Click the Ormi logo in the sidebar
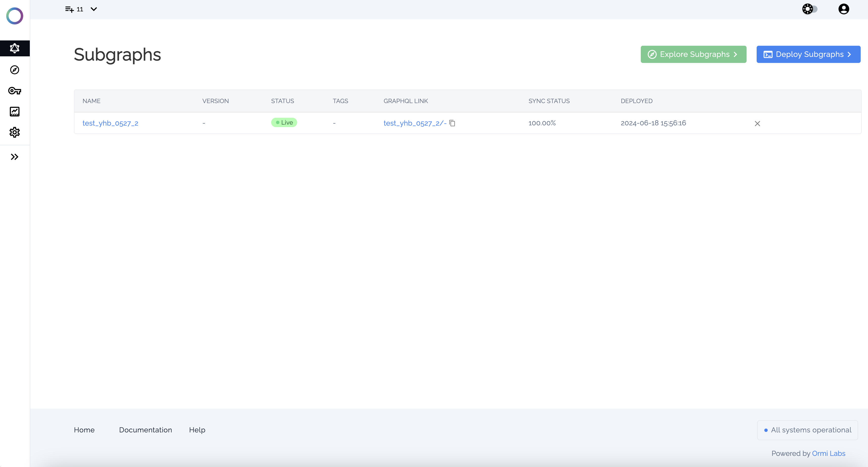The image size is (868, 467). click(14, 16)
